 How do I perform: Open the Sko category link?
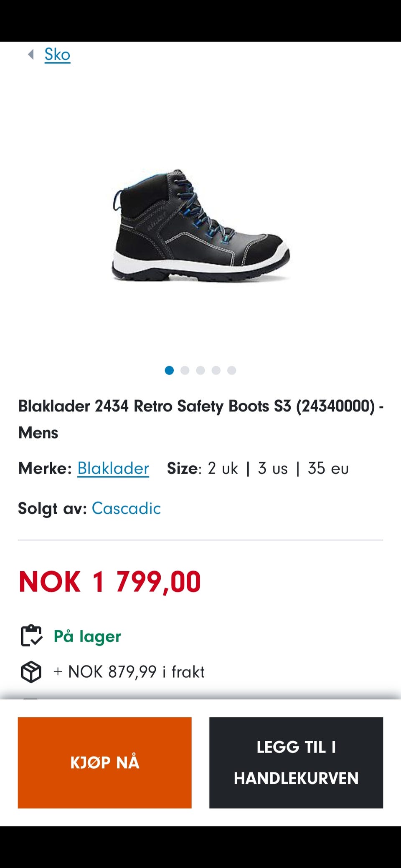coord(58,55)
